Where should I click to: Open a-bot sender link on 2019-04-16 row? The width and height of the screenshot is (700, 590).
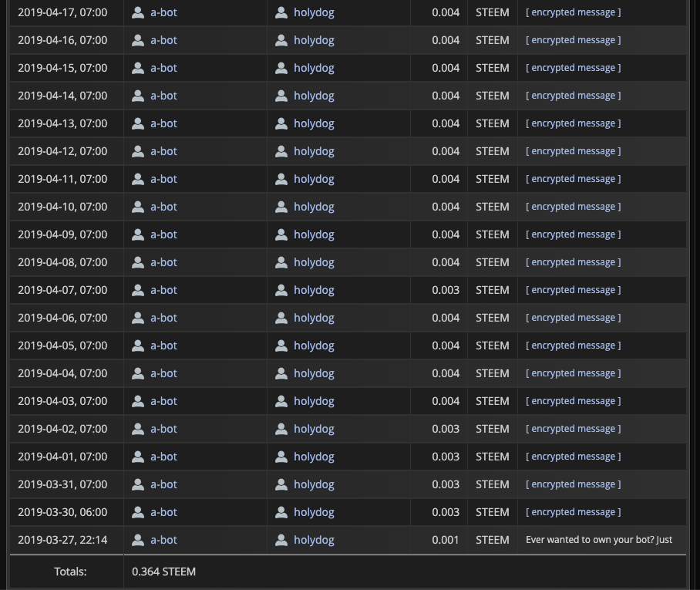(x=163, y=40)
